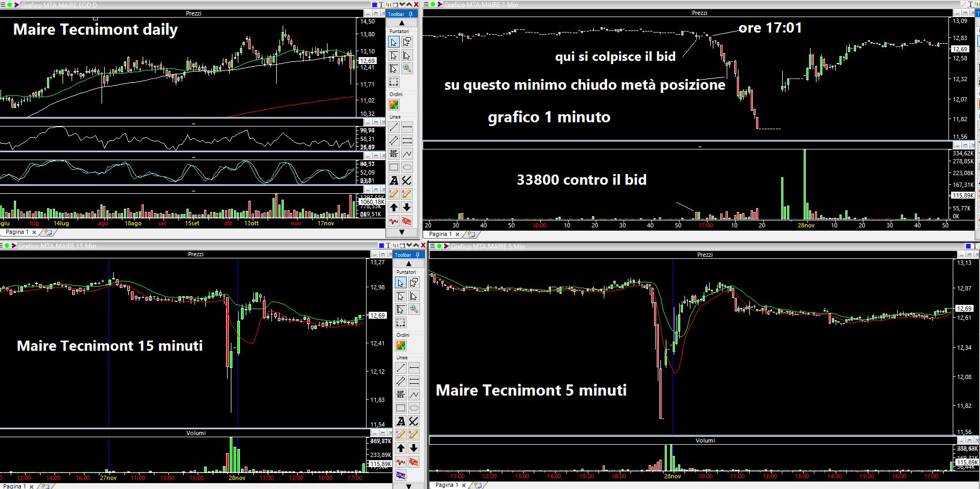Select the arrow pointer in the daily chart Toolbar
This screenshot has height=489, width=980.
(x=394, y=42)
